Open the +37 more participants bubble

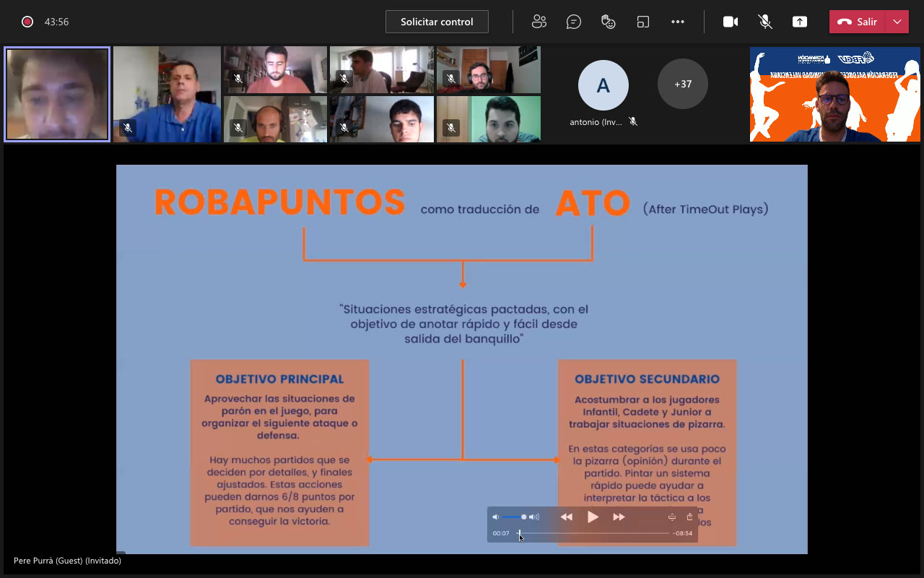tap(683, 84)
